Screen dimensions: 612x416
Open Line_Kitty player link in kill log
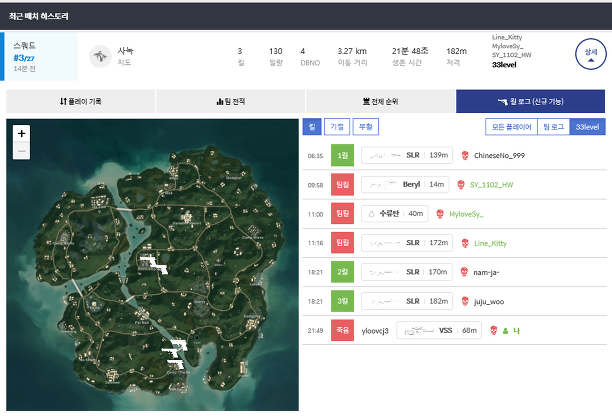[492, 242]
